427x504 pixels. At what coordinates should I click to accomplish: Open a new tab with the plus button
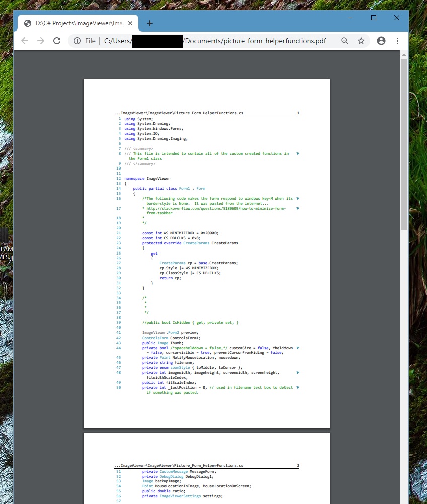(149, 23)
